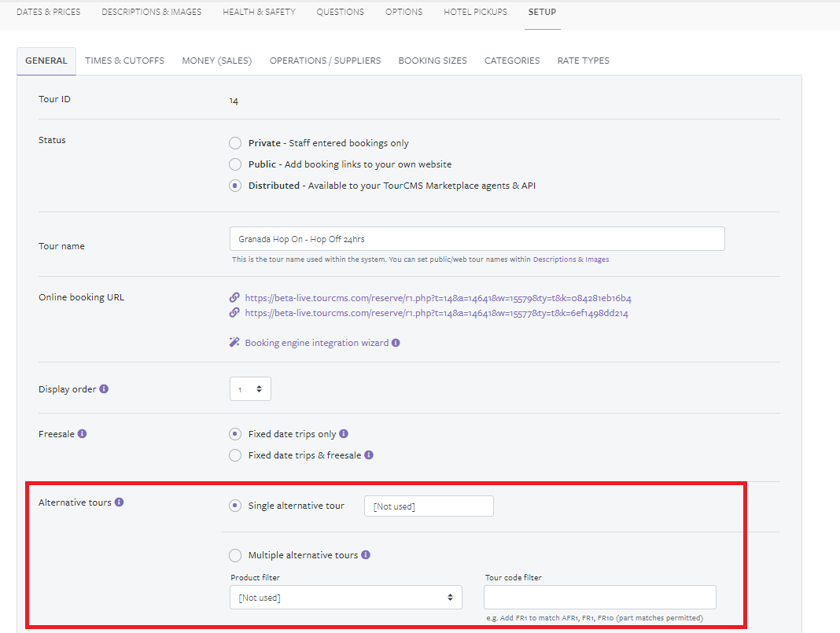
Task: Select the Public status radio button
Action: [235, 164]
